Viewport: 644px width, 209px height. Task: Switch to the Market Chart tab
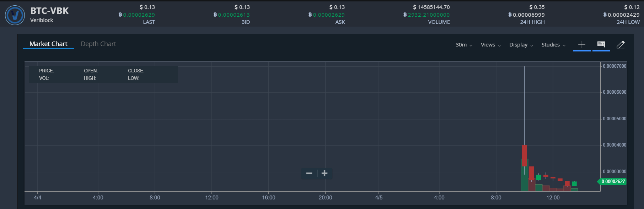[48, 44]
